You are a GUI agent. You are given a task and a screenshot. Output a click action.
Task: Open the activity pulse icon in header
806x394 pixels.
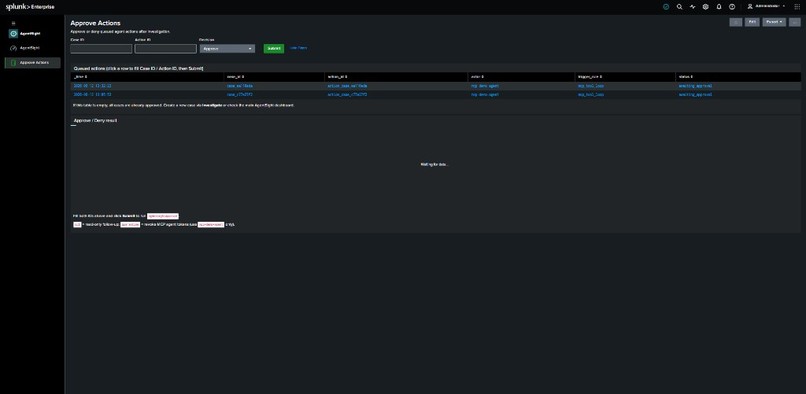click(x=692, y=7)
